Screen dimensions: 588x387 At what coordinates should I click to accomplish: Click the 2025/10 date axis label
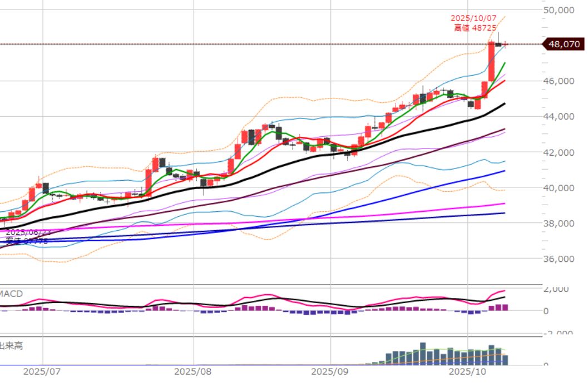tap(468, 371)
